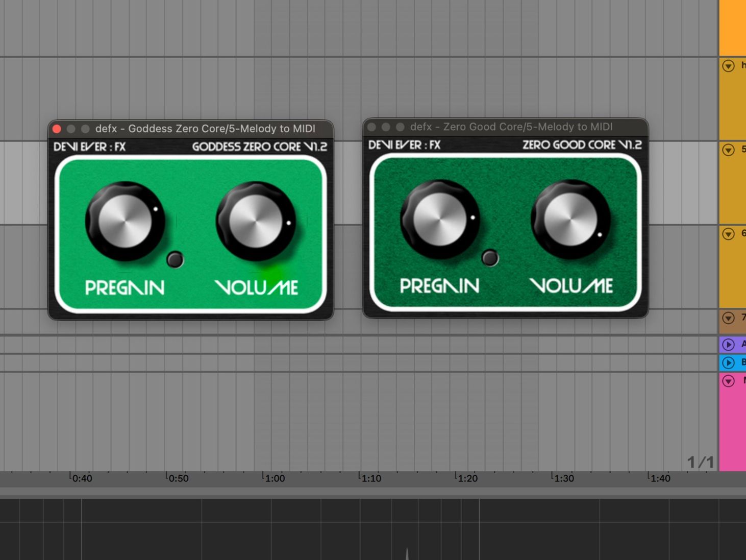Image resolution: width=746 pixels, height=560 pixels.
Task: Click the PREGAIN knob in Goddess Zero Core
Action: (x=125, y=221)
